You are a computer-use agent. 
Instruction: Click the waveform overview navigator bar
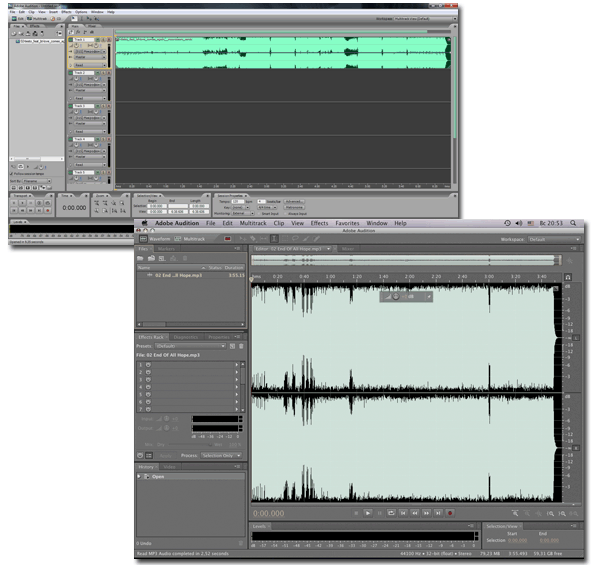point(406,260)
